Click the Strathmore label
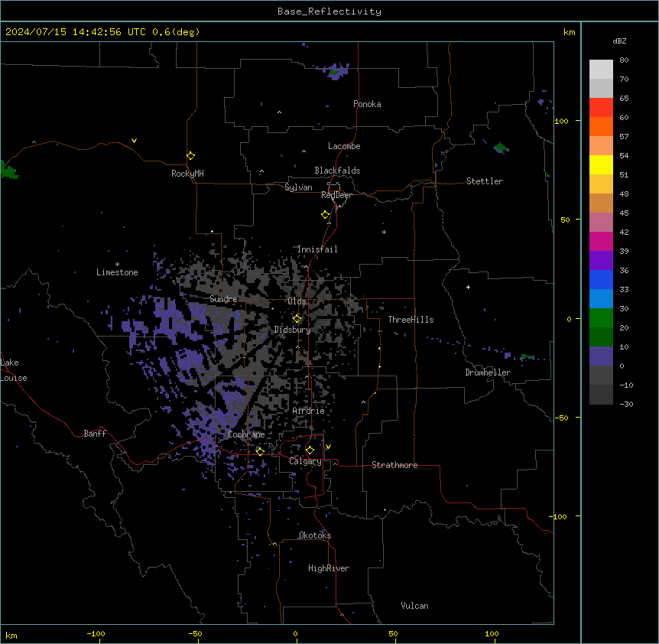 pyautogui.click(x=394, y=465)
